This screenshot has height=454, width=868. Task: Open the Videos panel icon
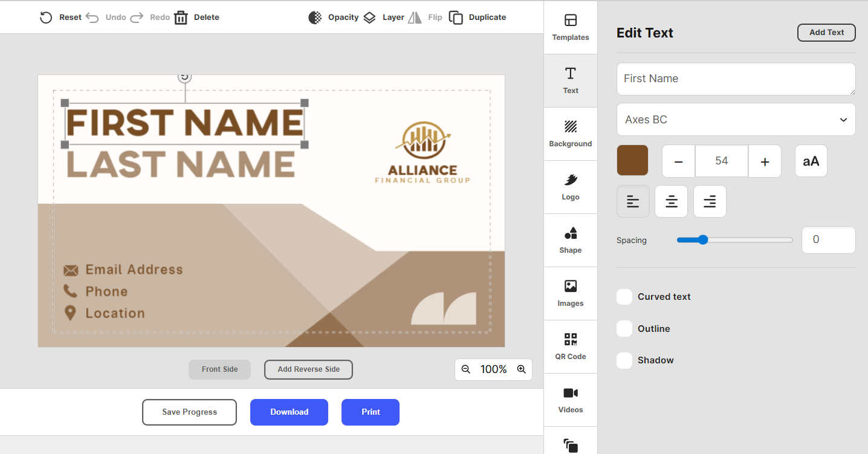click(x=571, y=393)
